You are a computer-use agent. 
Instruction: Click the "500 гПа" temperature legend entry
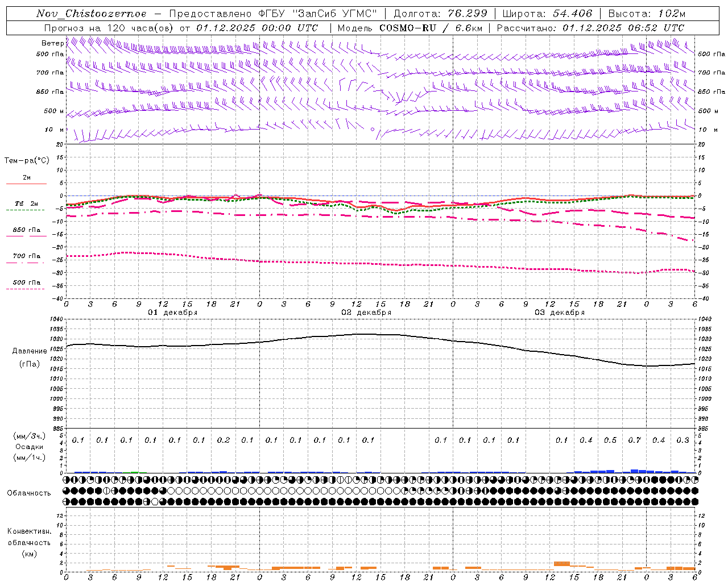coord(27,282)
